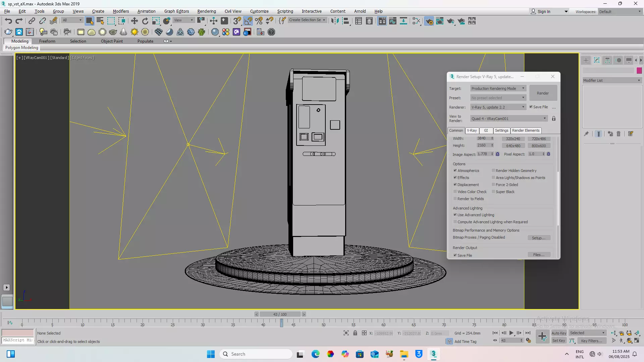Open the Hierarchy panel icon
Viewport: 644px width, 362px height.
(x=607, y=60)
